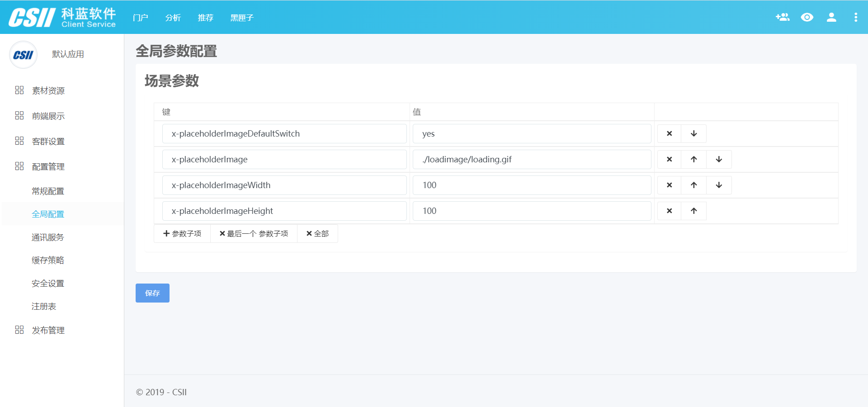This screenshot has width=868, height=407.
Task: Open the vertical dots more menu
Action: (x=856, y=17)
